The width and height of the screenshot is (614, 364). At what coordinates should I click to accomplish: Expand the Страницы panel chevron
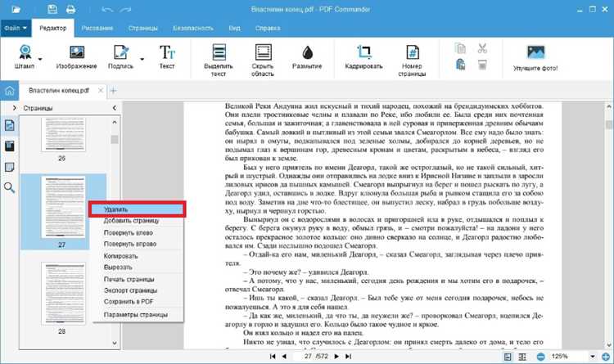click(x=15, y=108)
